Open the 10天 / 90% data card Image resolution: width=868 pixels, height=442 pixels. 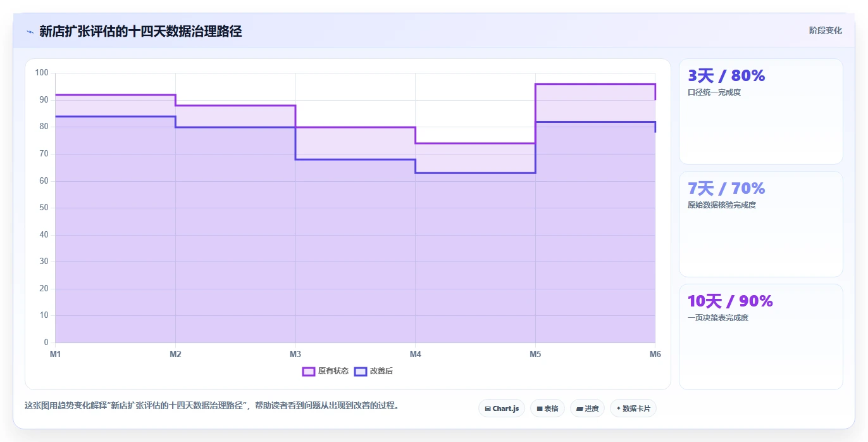[760, 337]
